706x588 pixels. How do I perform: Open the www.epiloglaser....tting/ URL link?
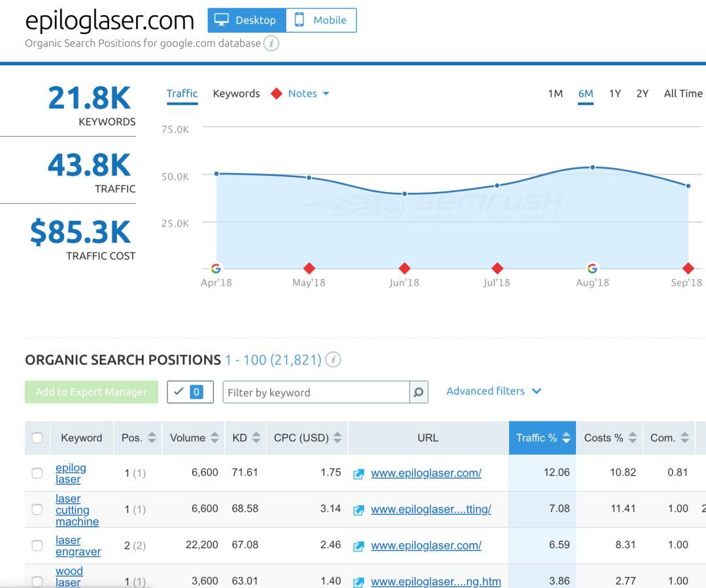tap(431, 509)
